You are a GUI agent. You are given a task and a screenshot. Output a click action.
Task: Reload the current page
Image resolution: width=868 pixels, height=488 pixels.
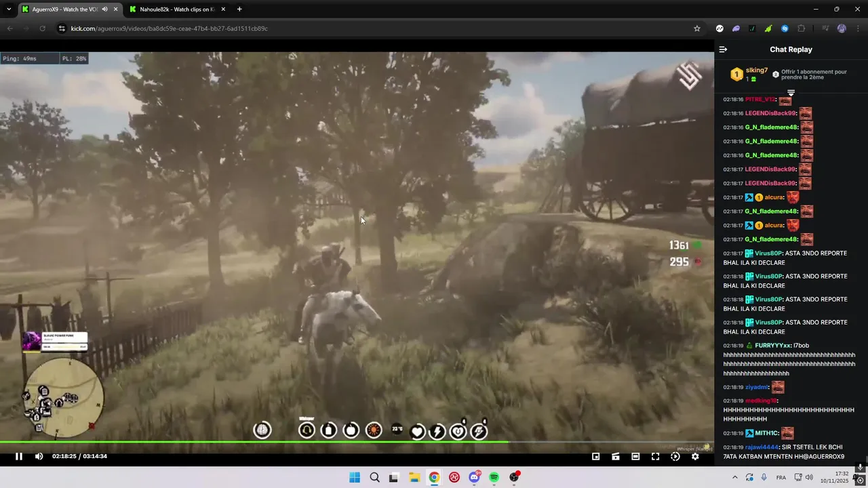pyautogui.click(x=42, y=28)
